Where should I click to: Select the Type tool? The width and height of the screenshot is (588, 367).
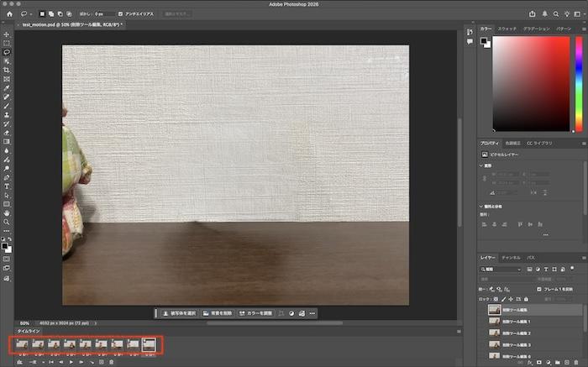(x=7, y=186)
